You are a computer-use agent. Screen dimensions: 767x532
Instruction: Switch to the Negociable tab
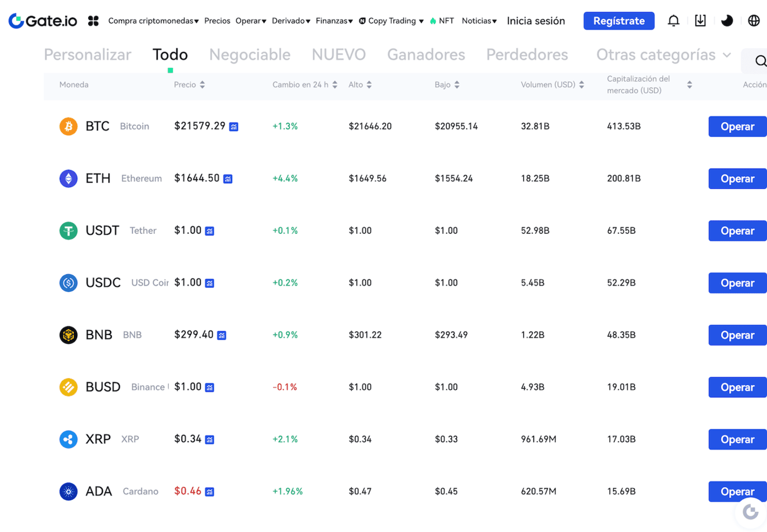click(x=250, y=55)
